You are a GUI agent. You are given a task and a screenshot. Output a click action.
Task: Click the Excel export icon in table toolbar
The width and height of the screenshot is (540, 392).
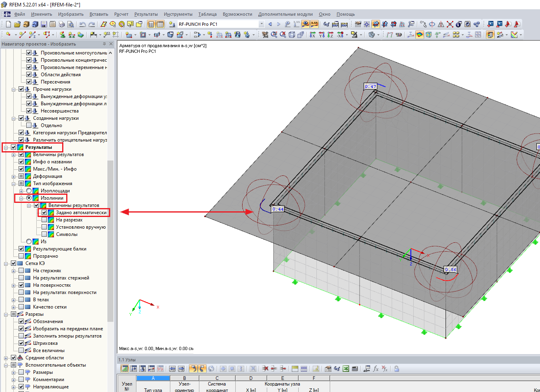click(346, 369)
